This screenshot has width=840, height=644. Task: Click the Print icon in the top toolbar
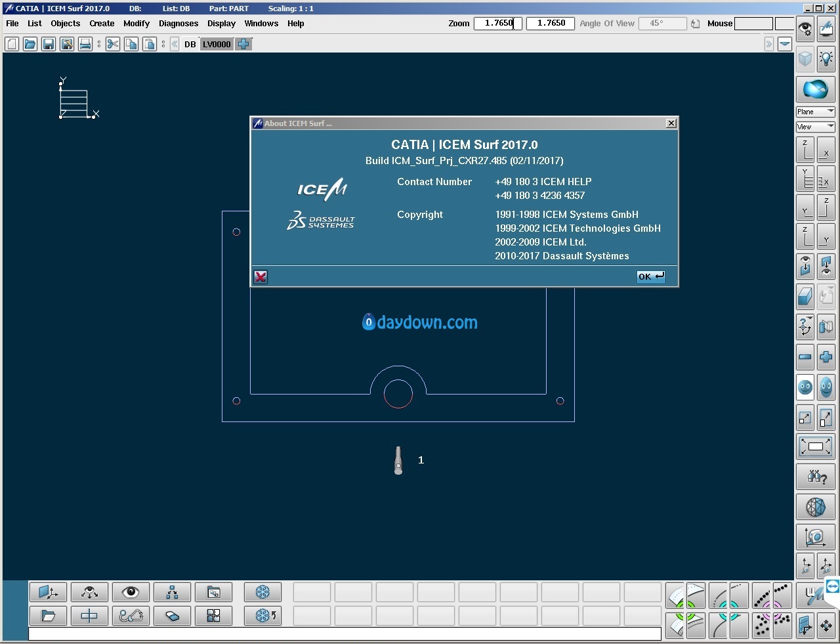[x=85, y=44]
